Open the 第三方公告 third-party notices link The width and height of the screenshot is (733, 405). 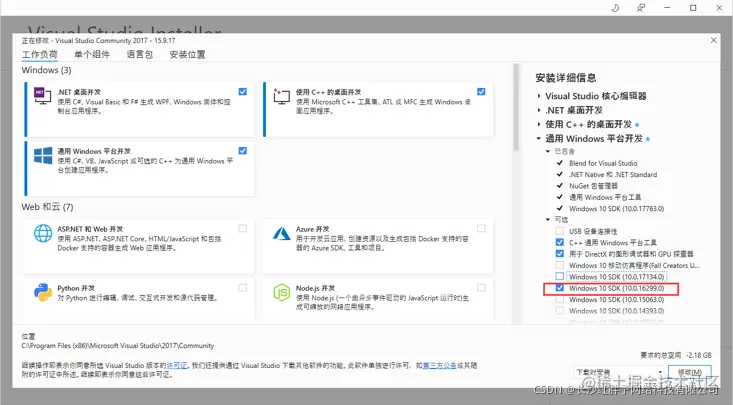pyautogui.click(x=439, y=365)
